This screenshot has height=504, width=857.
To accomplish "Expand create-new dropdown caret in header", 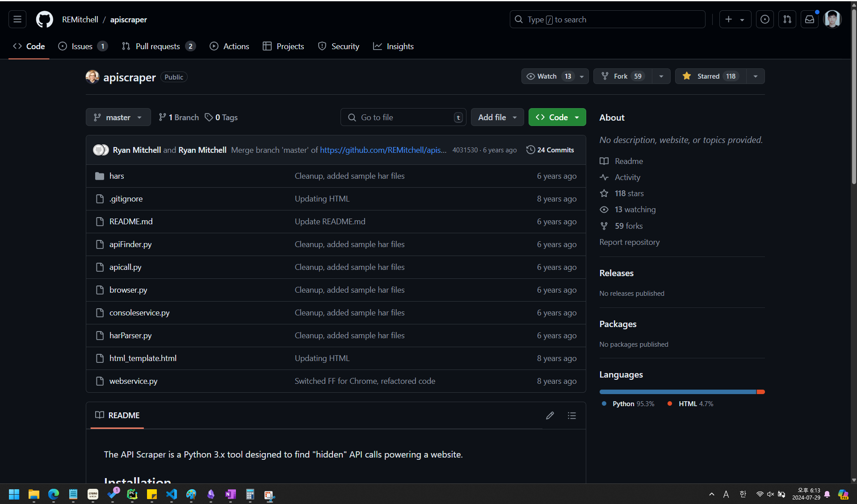I will 743,20.
